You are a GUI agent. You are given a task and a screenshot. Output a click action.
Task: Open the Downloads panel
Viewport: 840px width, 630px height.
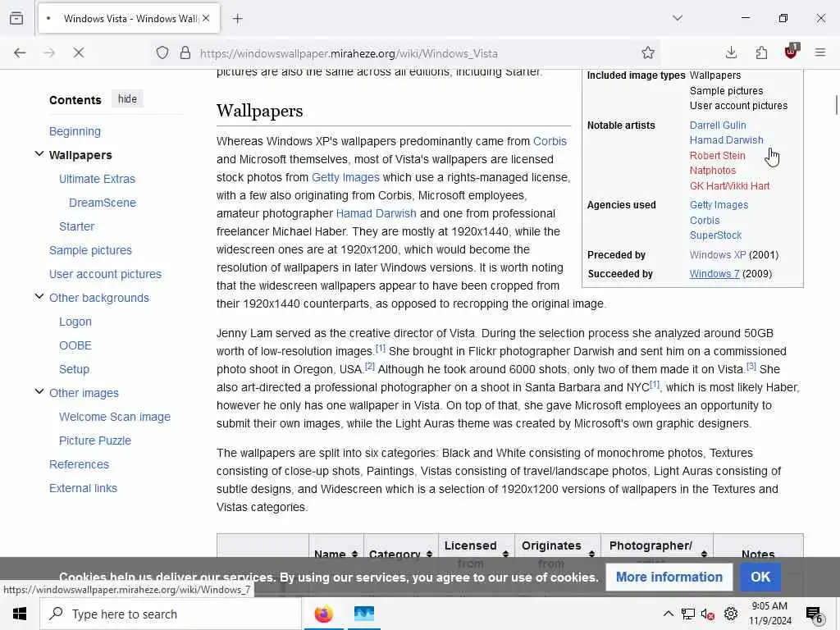click(x=731, y=52)
